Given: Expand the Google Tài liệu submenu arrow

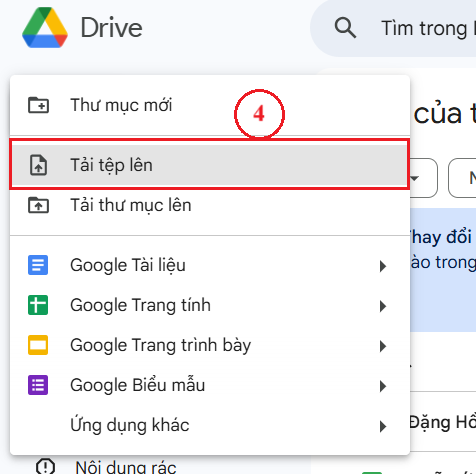Looking at the screenshot, I should click(383, 266).
